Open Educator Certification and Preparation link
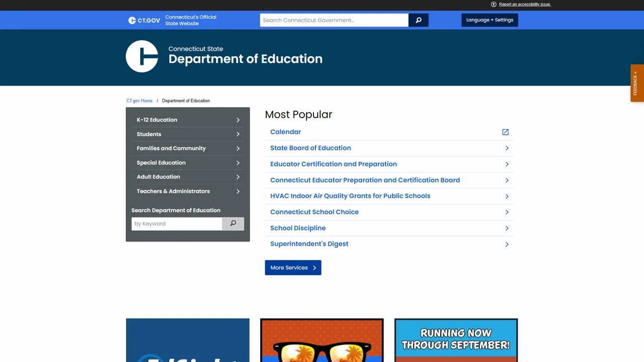The width and height of the screenshot is (644, 362). point(334,164)
